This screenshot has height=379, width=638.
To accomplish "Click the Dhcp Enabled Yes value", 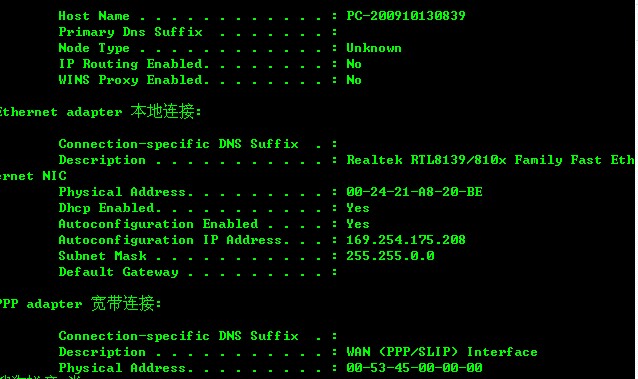I will point(358,208).
